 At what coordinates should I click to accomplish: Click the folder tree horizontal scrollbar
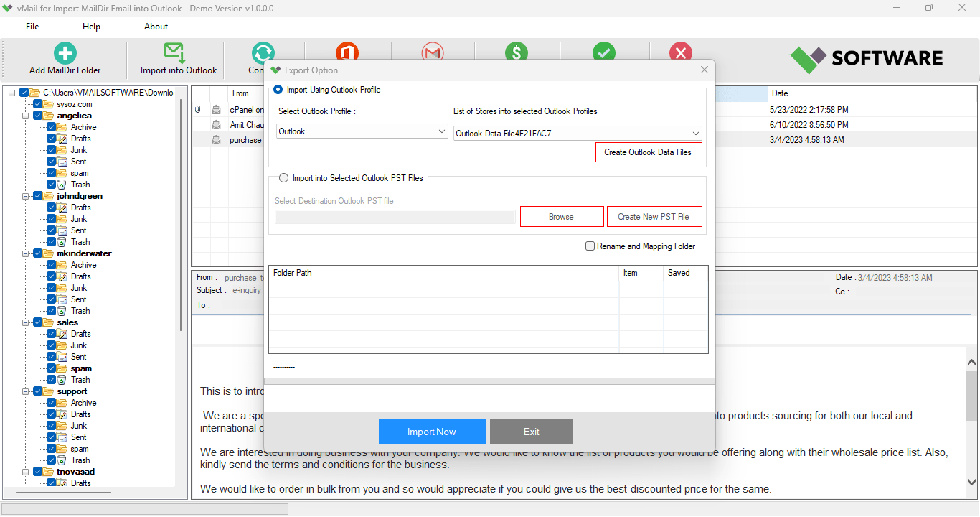point(63,493)
